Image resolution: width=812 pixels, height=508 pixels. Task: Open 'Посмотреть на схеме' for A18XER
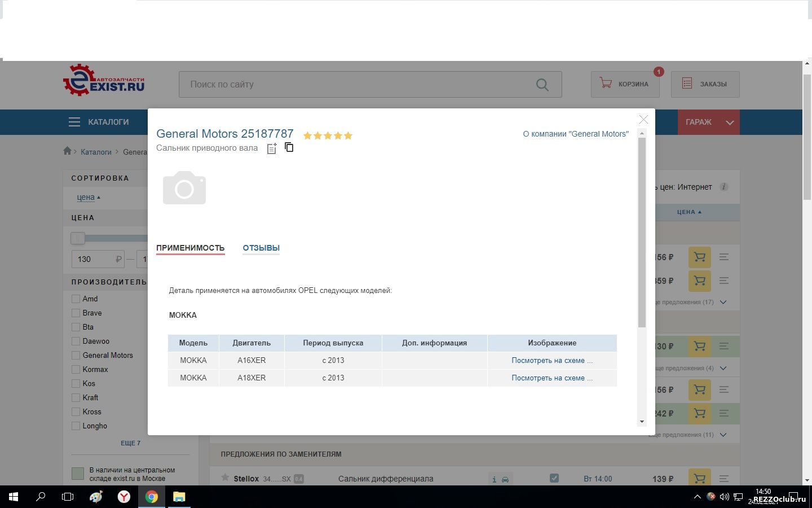tap(552, 378)
